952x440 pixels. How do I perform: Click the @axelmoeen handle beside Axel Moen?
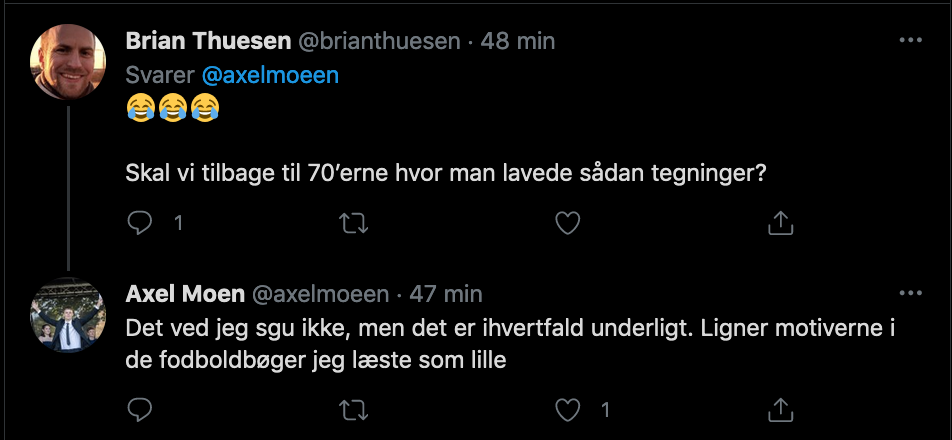pyautogui.click(x=319, y=294)
